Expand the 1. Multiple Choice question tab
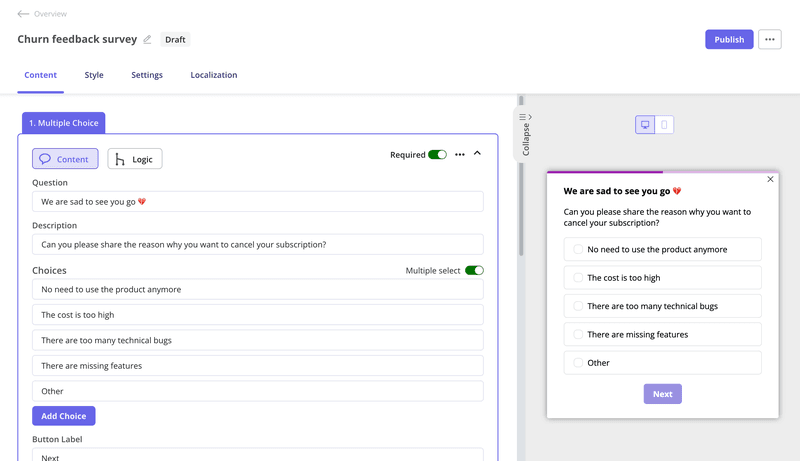This screenshot has width=800, height=461. [x=64, y=123]
